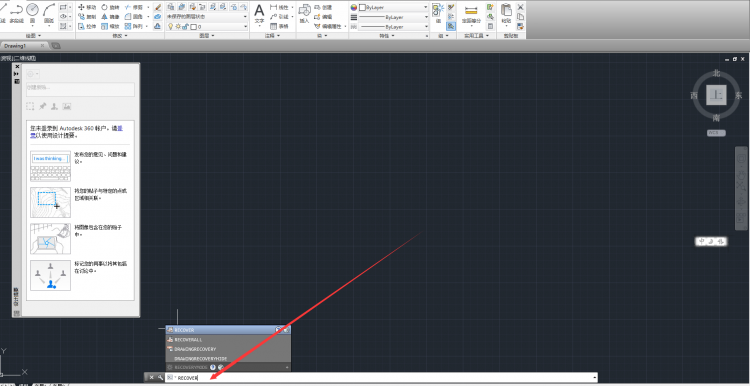
Task: Select the Linear (线性) dimension tool
Action: [279, 8]
